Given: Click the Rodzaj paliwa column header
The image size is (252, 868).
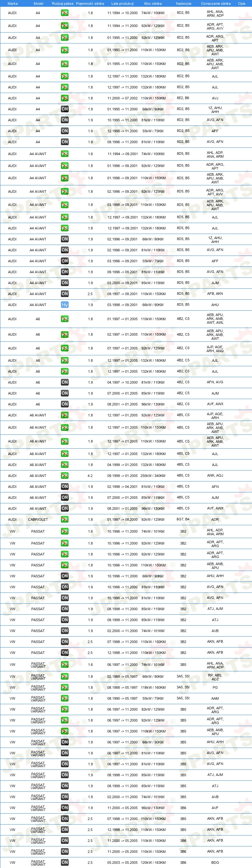Looking at the screenshot, I should 63,4.
